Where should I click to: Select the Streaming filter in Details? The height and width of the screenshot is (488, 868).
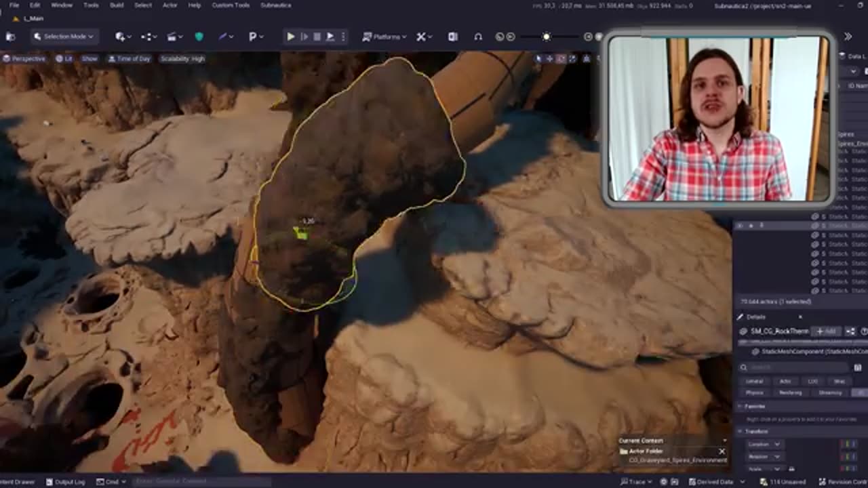[830, 392]
